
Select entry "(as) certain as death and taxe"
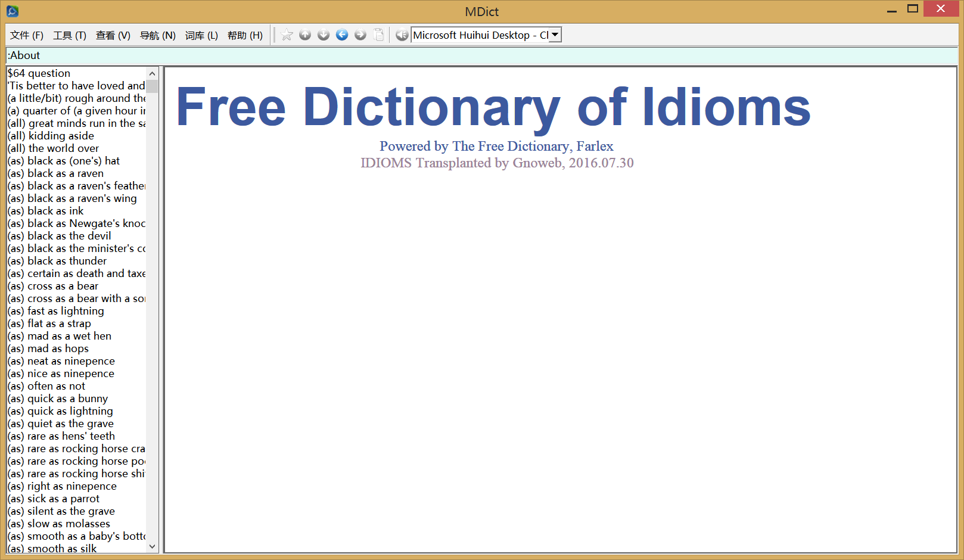coord(76,273)
